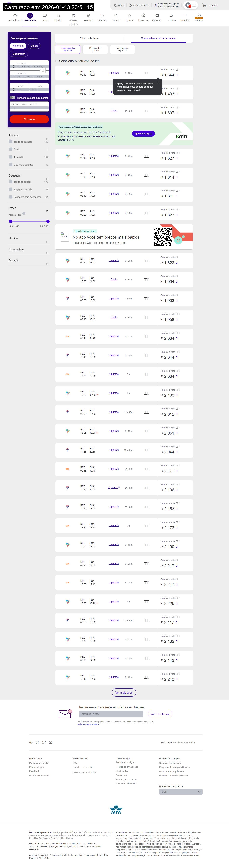Viewport: 229px width, 868px height.
Task: Check the Bagagem de mão filter
Action: point(11,189)
